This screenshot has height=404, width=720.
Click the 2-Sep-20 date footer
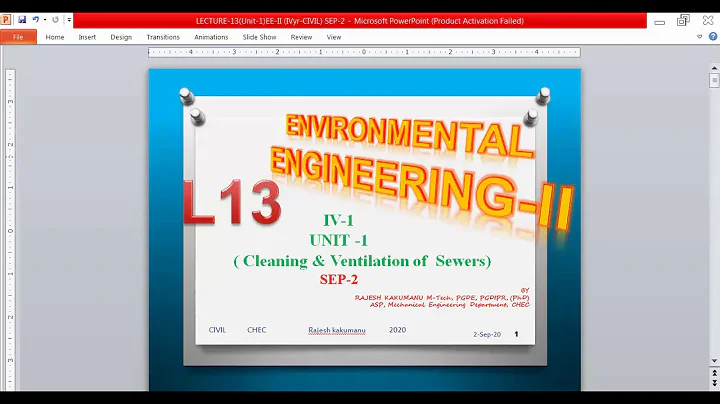(x=487, y=335)
